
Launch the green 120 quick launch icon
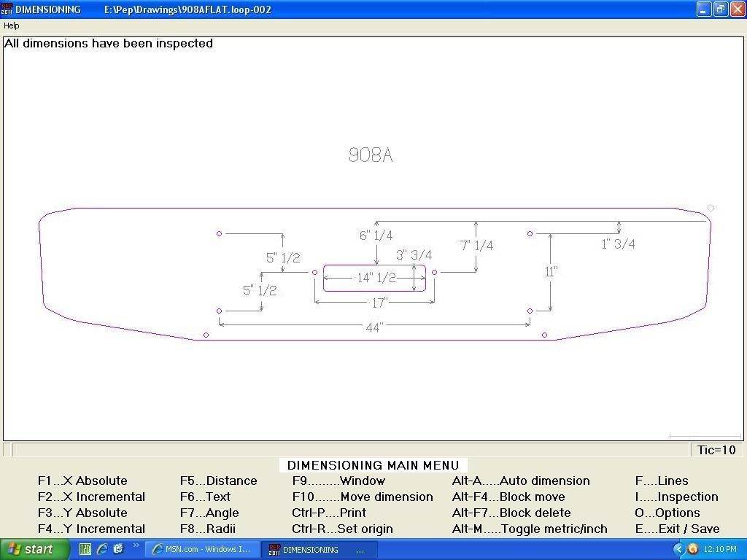pos(85,549)
